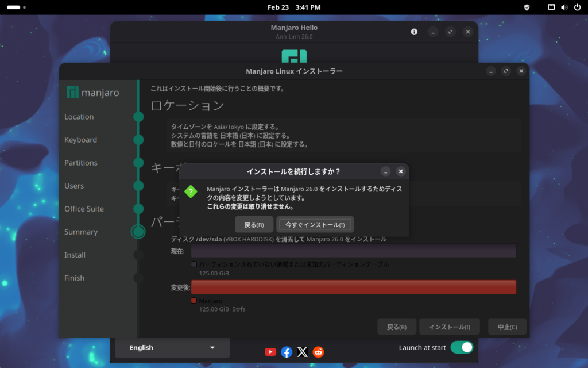Image resolution: width=588 pixels, height=368 pixels.
Task: Open the clock and calendar menu
Action: coord(294,7)
